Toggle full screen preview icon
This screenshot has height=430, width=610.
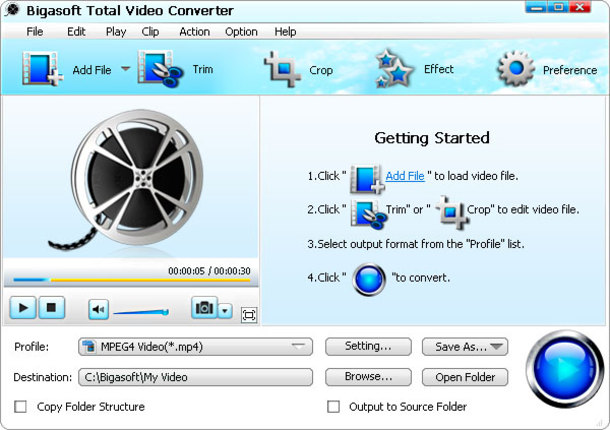249,315
